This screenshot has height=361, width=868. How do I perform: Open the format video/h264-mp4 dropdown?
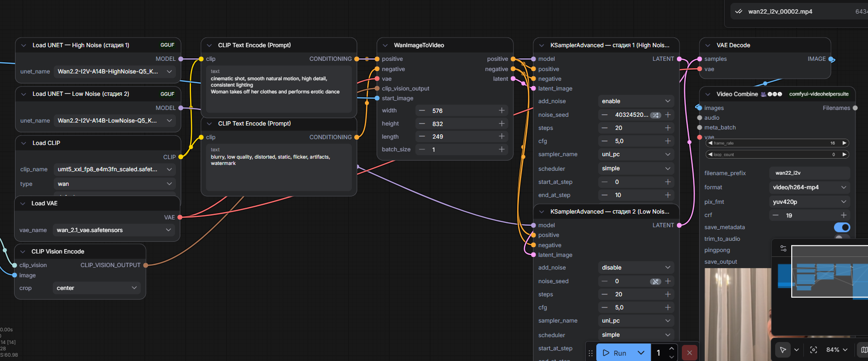810,187
